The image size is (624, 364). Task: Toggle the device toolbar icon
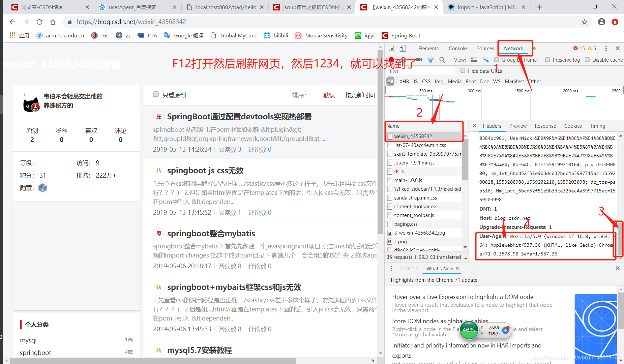click(403, 49)
